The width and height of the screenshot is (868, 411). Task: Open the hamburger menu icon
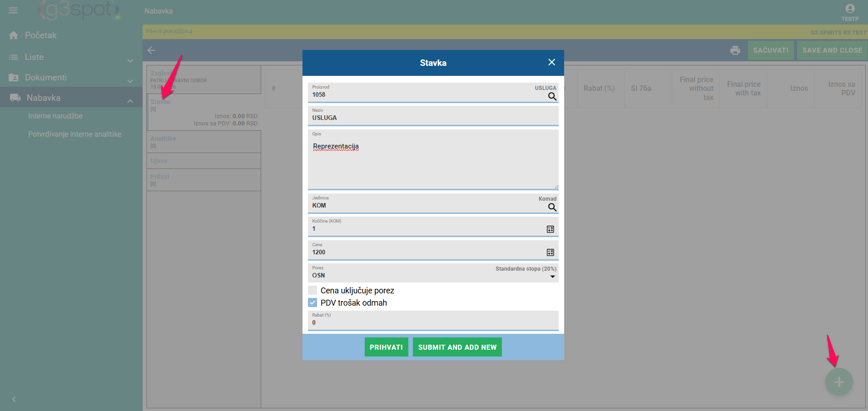[13, 10]
